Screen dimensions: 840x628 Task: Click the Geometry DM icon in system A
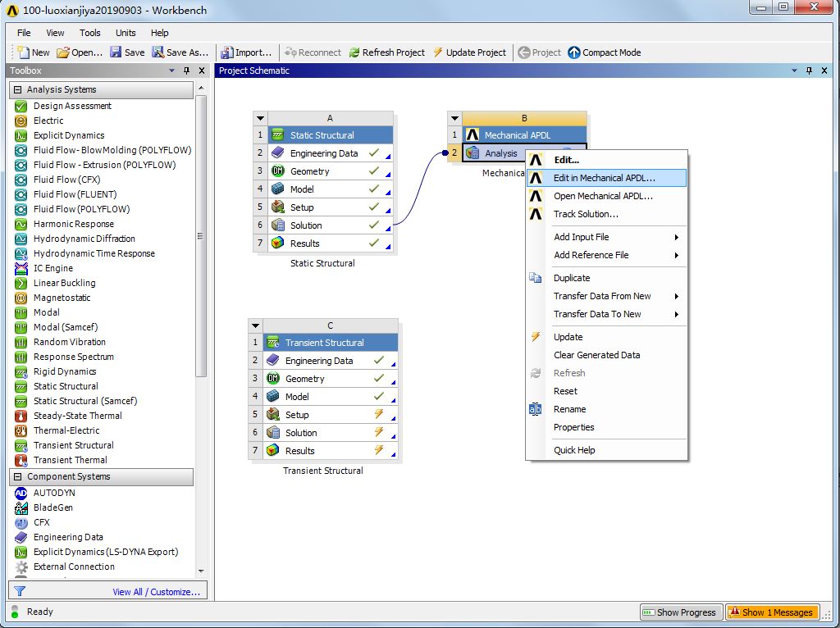277,171
